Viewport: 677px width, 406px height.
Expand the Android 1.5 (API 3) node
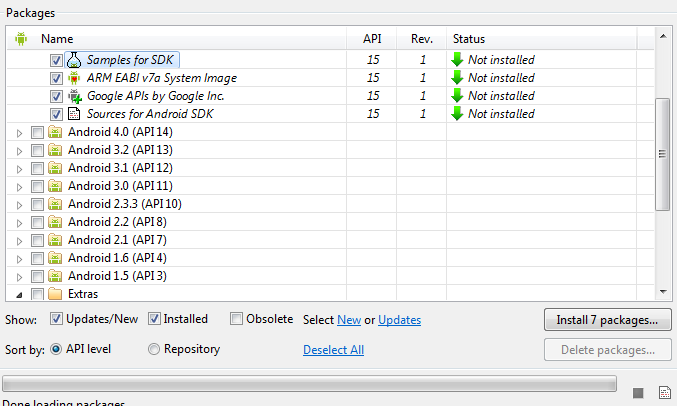click(x=19, y=277)
